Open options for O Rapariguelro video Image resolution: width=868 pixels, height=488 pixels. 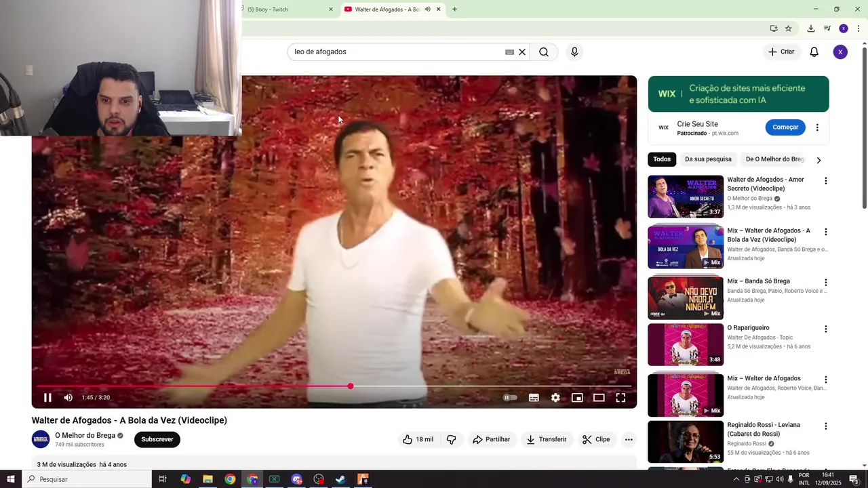pyautogui.click(x=825, y=329)
